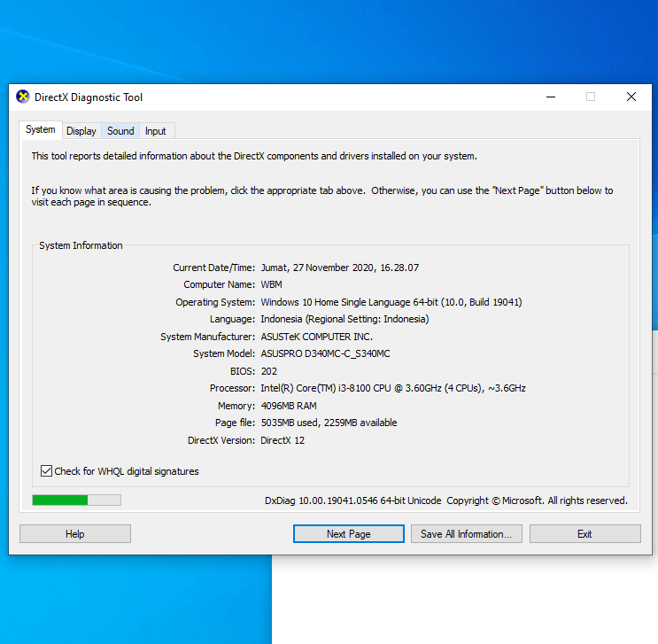Click the Help button
Image resolution: width=658 pixels, height=644 pixels.
[x=75, y=533]
